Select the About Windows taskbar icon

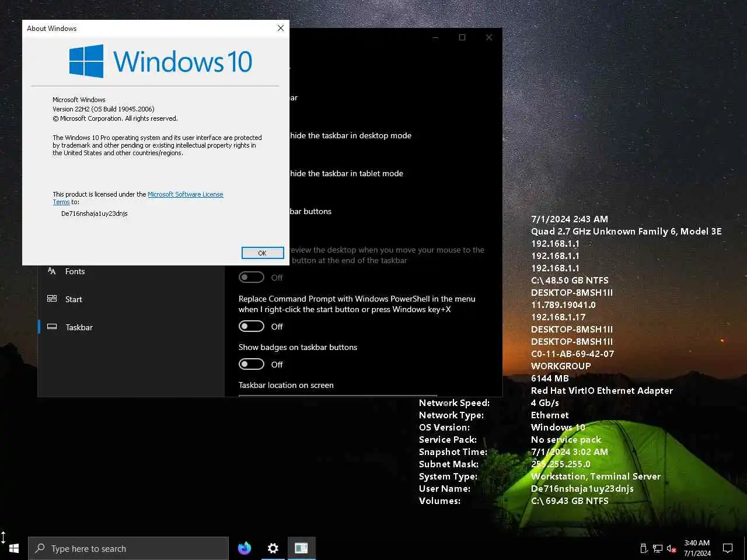click(x=301, y=548)
